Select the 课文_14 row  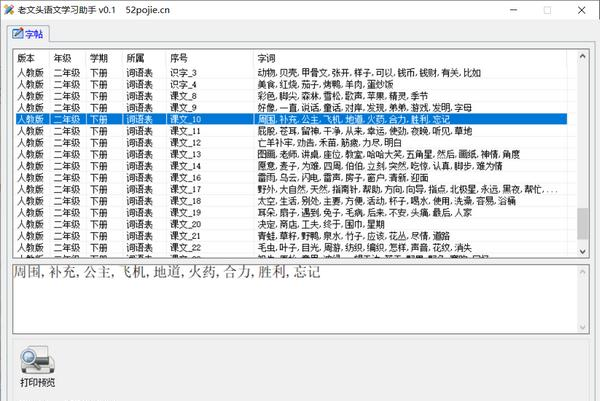pos(291,166)
